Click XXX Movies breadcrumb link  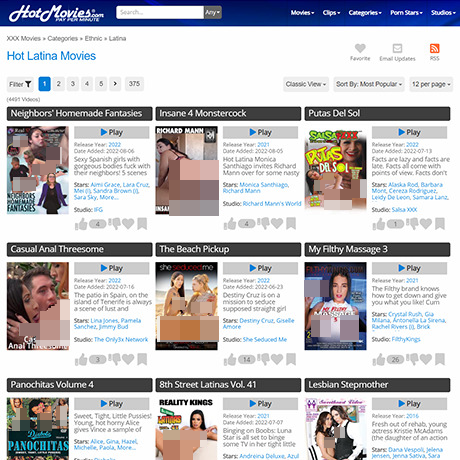[24, 38]
